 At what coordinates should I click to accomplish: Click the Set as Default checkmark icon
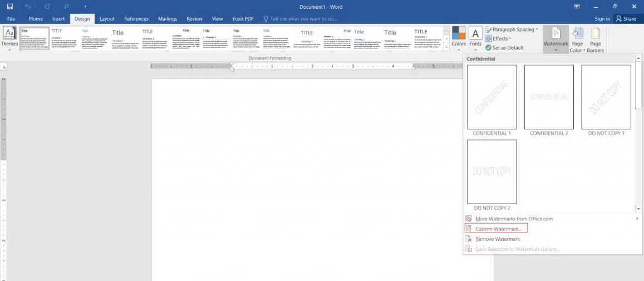(488, 48)
